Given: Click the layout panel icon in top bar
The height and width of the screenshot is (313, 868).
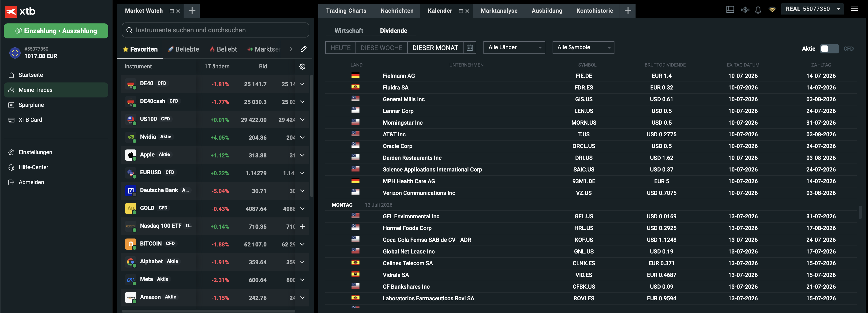Looking at the screenshot, I should click(730, 9).
